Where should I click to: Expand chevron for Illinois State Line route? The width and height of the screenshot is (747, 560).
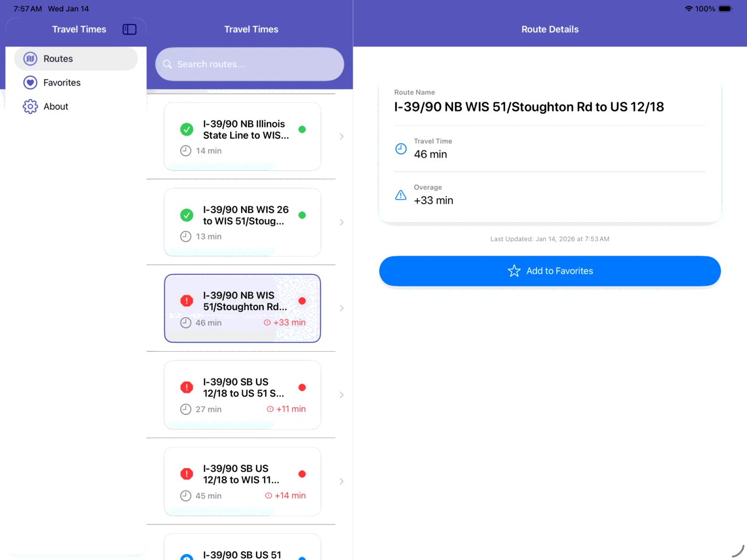pyautogui.click(x=341, y=137)
